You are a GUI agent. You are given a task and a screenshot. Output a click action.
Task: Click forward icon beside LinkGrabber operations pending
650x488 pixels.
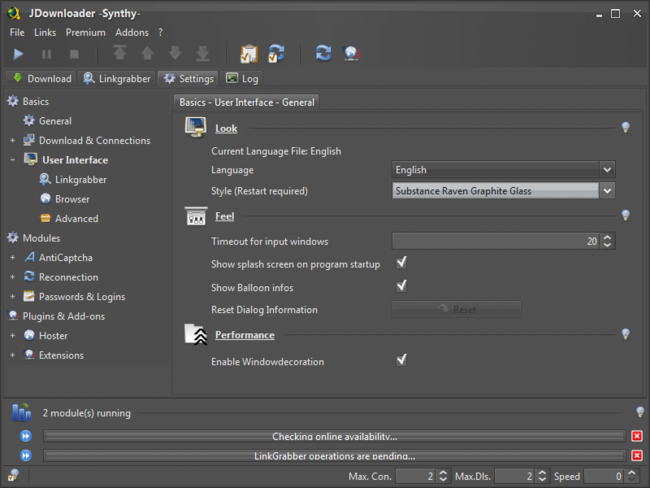tap(26, 456)
